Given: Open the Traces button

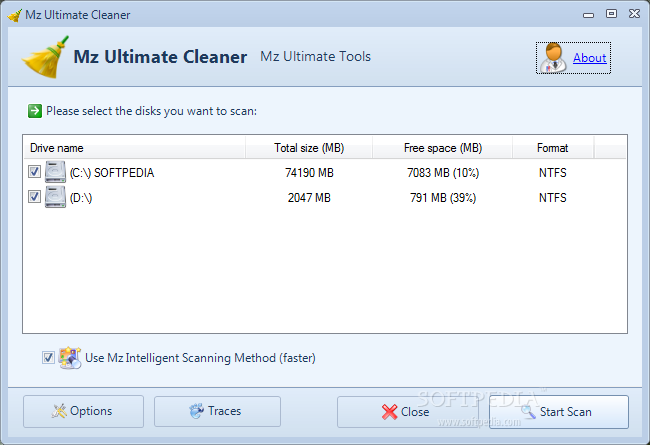Looking at the screenshot, I should [217, 411].
